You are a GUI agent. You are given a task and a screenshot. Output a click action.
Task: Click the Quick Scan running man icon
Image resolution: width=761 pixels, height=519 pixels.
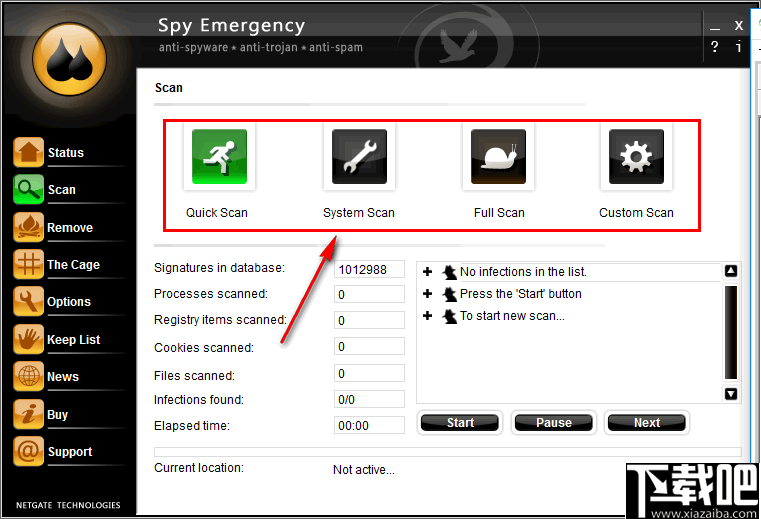click(x=219, y=156)
